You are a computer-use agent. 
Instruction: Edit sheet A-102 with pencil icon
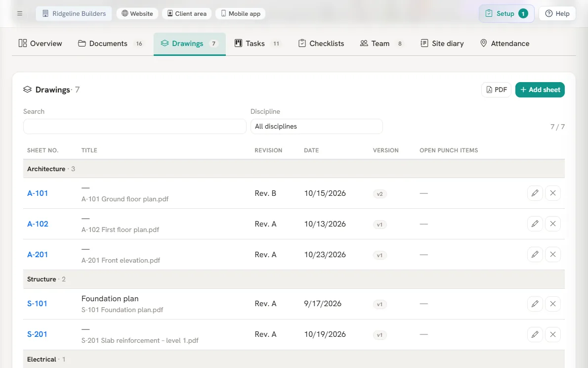pyautogui.click(x=535, y=224)
